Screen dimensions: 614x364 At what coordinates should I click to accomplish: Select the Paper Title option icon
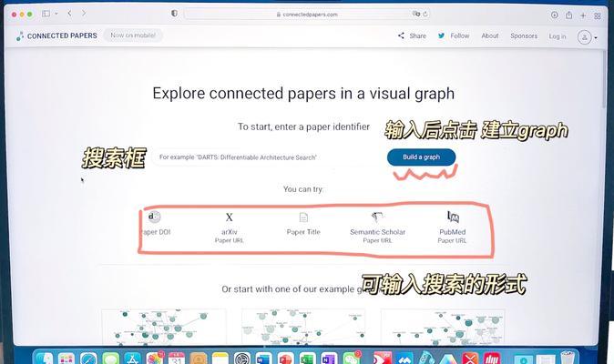tap(303, 217)
